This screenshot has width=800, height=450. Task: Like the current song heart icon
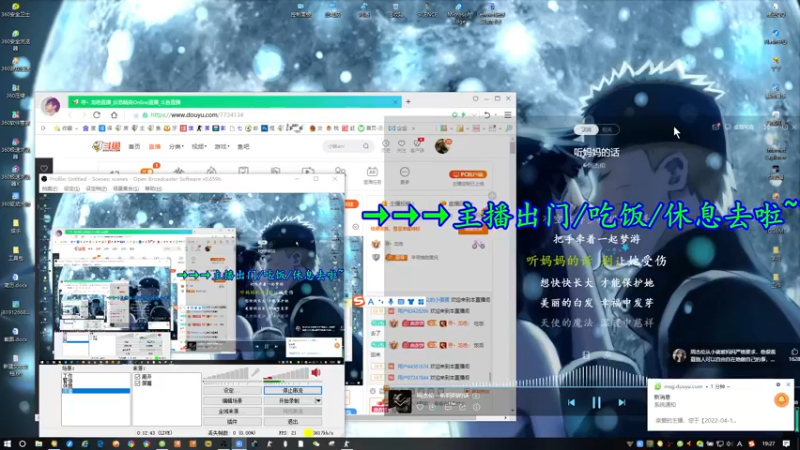[x=420, y=407]
